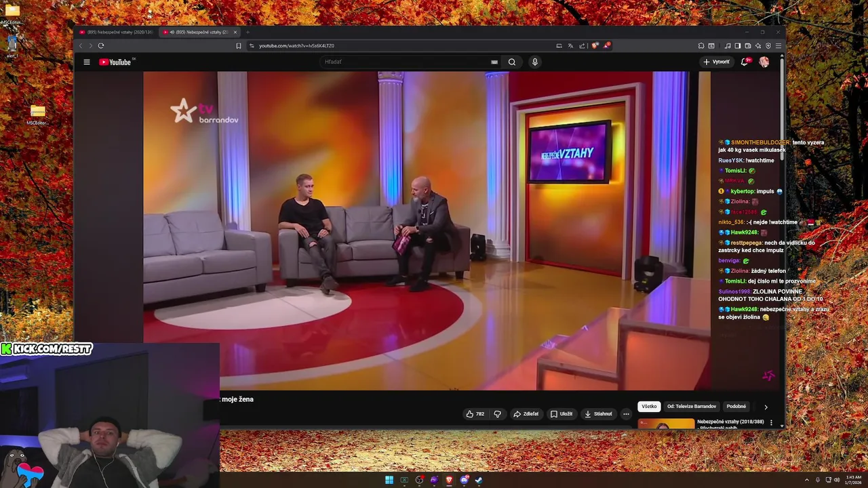Dislike the video with thumbs-down
This screenshot has height=488, width=868.
[x=497, y=413]
